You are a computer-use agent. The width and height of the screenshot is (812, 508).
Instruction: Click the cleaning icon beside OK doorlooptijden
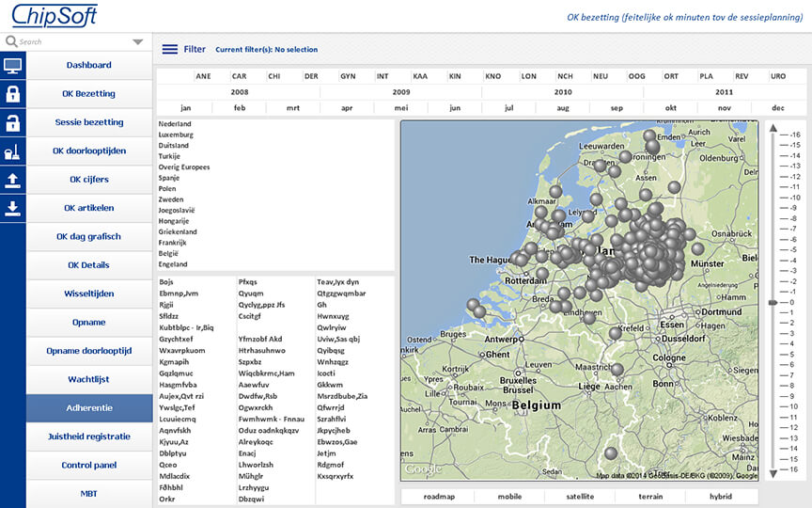point(12,151)
